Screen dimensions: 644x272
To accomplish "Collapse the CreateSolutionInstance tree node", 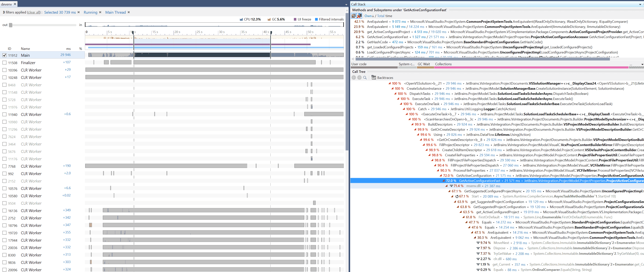I will (392, 89).
